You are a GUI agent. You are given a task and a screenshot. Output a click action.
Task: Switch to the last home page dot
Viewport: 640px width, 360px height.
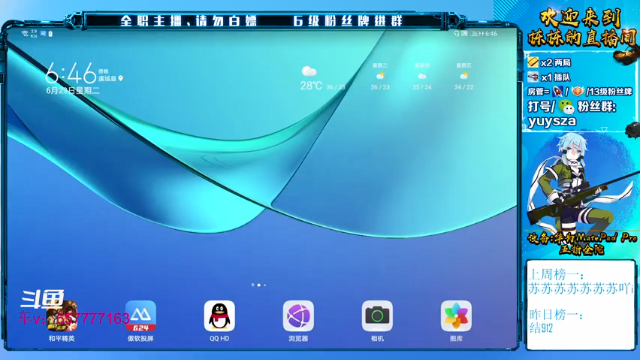(x=265, y=285)
